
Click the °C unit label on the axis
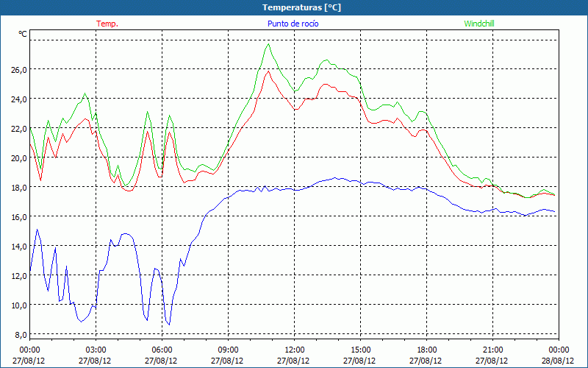[x=23, y=34]
